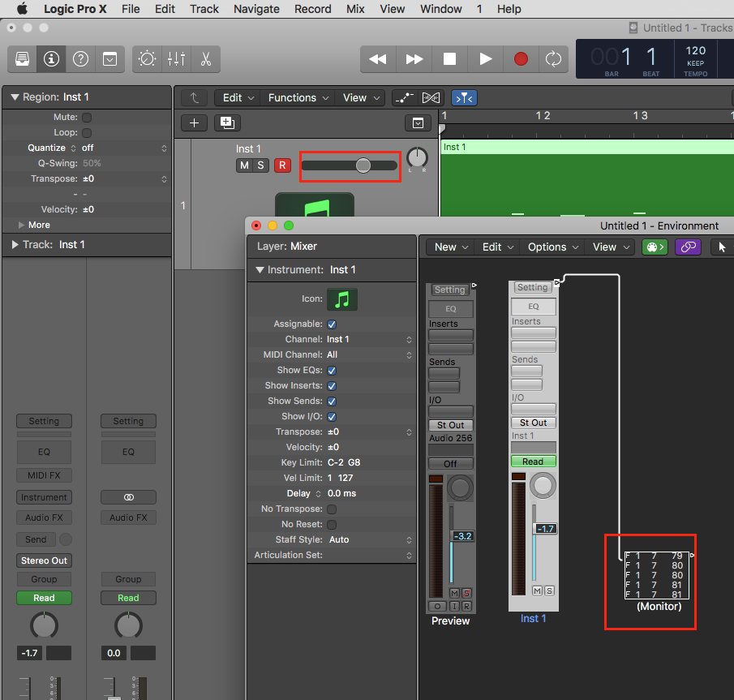Click the Stereo Out output button
Viewport: 734px width, 700px height.
44,560
